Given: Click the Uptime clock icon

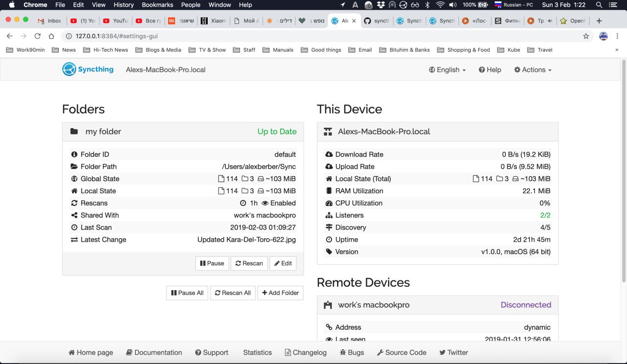Looking at the screenshot, I should pyautogui.click(x=329, y=240).
